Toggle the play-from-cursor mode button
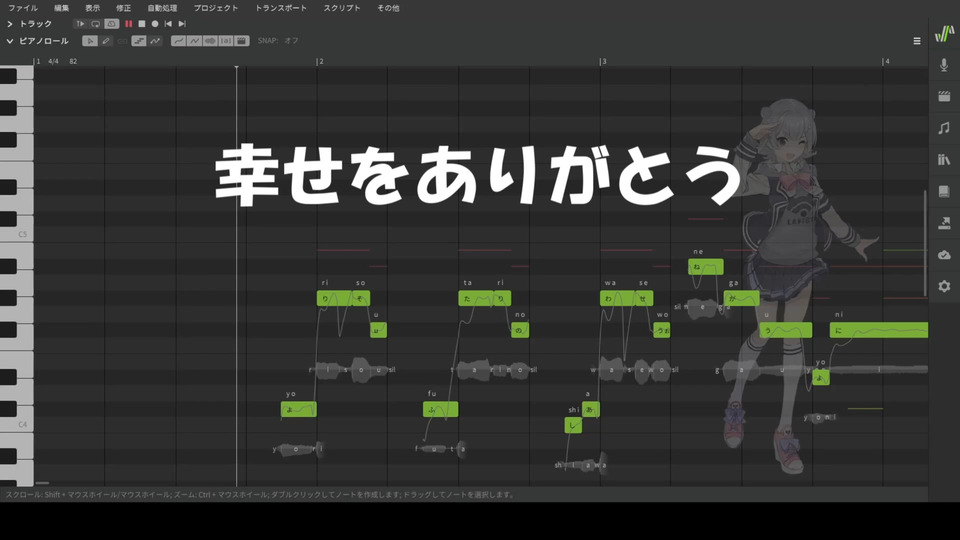 pos(80,24)
